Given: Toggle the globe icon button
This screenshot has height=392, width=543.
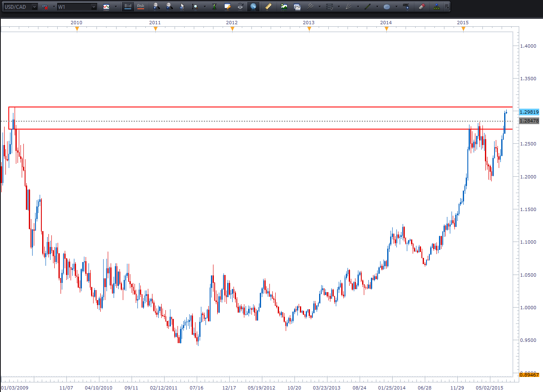Looking at the screenshot, I should click(x=253, y=7).
